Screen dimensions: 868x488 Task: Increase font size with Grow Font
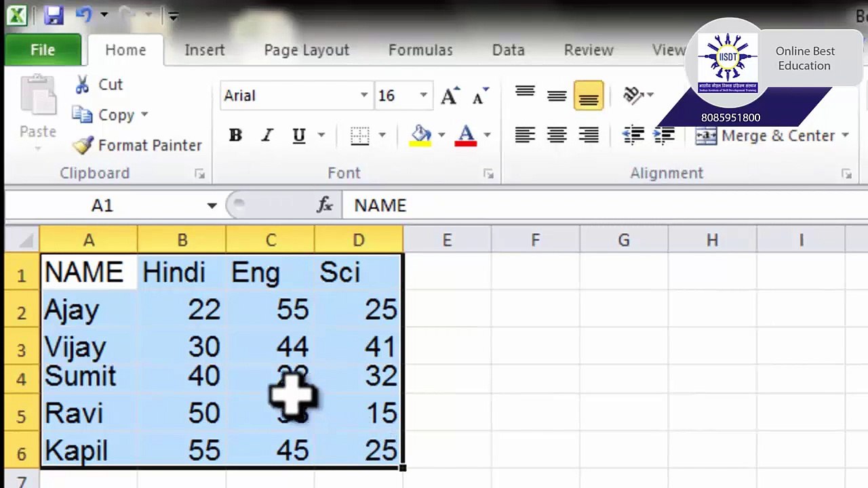(x=450, y=96)
